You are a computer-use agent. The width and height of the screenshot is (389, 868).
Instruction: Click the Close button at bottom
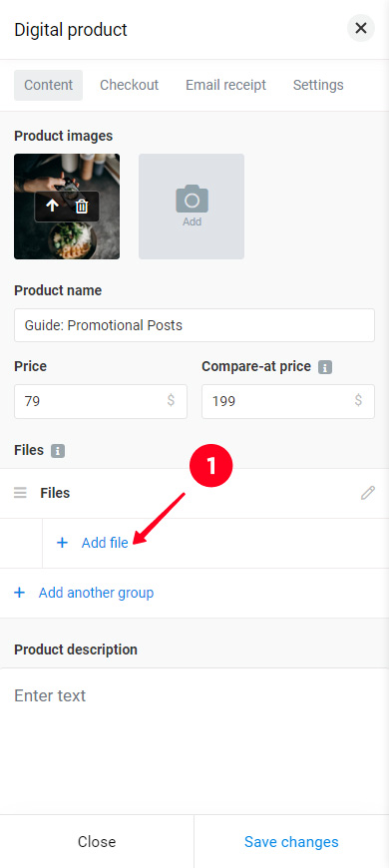tap(97, 842)
